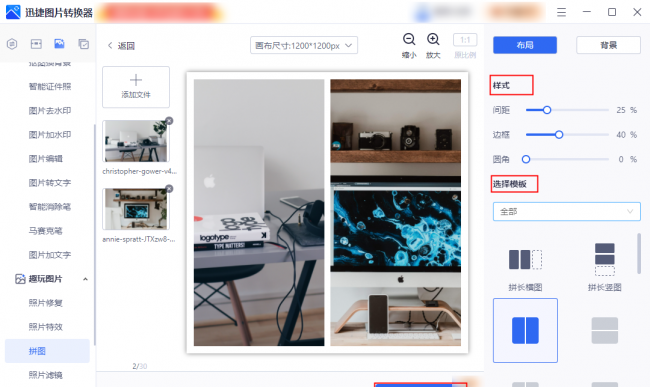Select 拼图 in sidebar
Image resolution: width=650 pixels, height=387 pixels.
[x=47, y=351]
